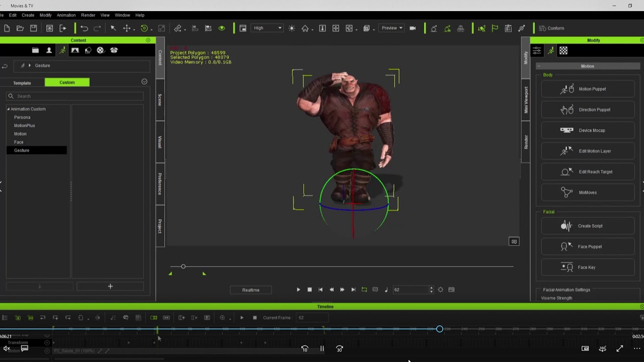
Task: Click the film reel icon in Content panel
Action: tap(101, 50)
